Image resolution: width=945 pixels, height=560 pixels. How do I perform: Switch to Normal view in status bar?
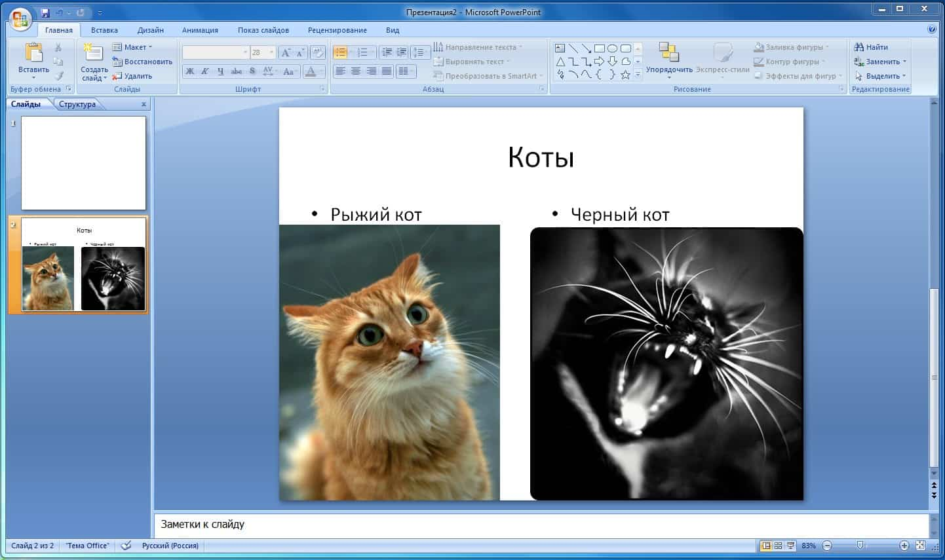[x=766, y=546]
